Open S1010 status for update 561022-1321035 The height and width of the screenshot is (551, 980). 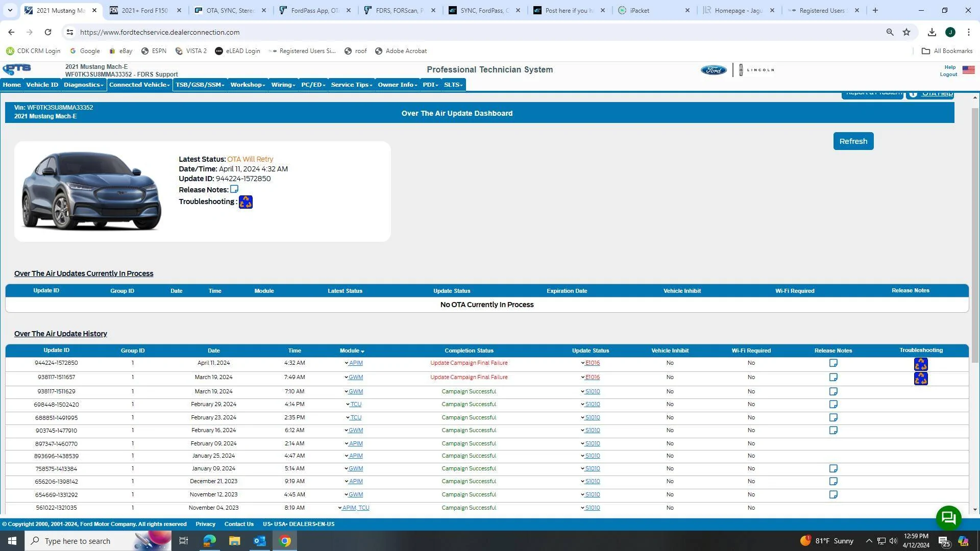(x=592, y=508)
